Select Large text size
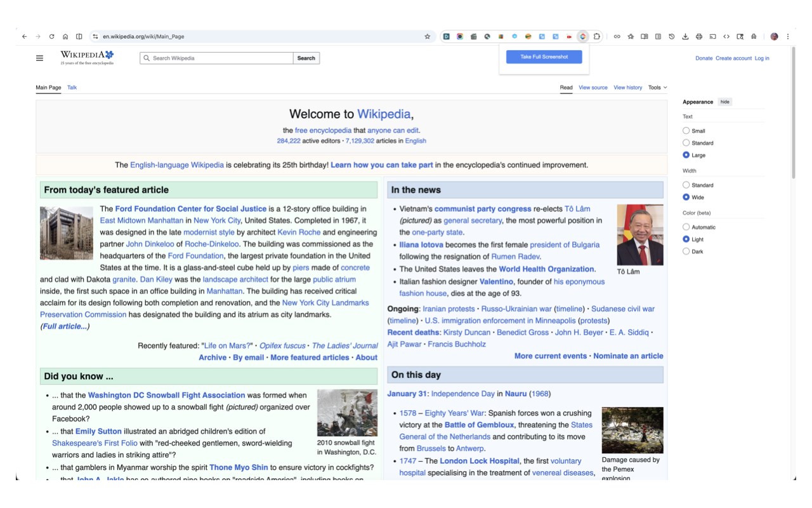The width and height of the screenshot is (812, 508). click(x=686, y=155)
